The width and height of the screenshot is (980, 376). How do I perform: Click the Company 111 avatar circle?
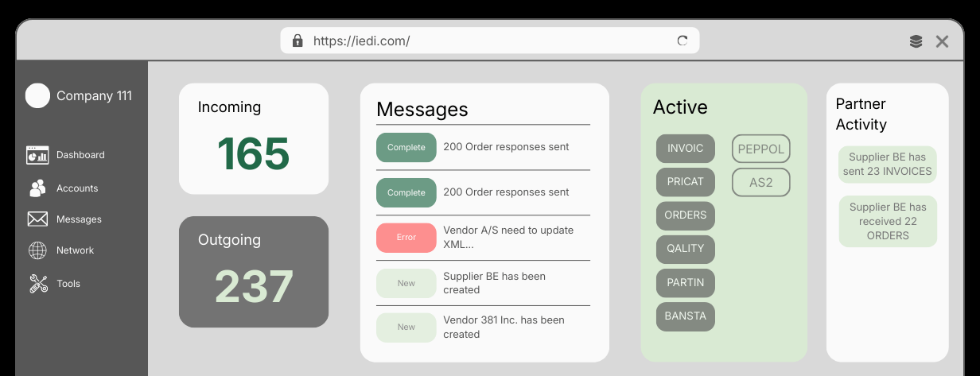(x=37, y=96)
